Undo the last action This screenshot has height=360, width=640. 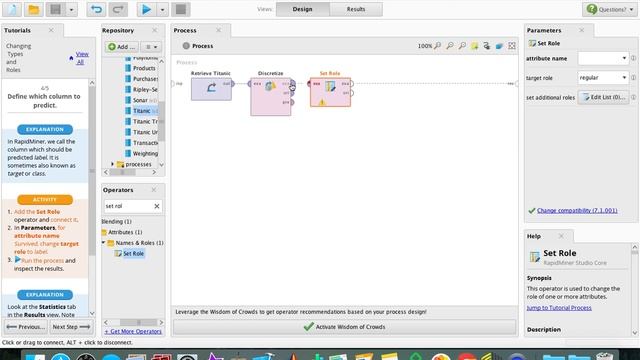tap(96, 9)
